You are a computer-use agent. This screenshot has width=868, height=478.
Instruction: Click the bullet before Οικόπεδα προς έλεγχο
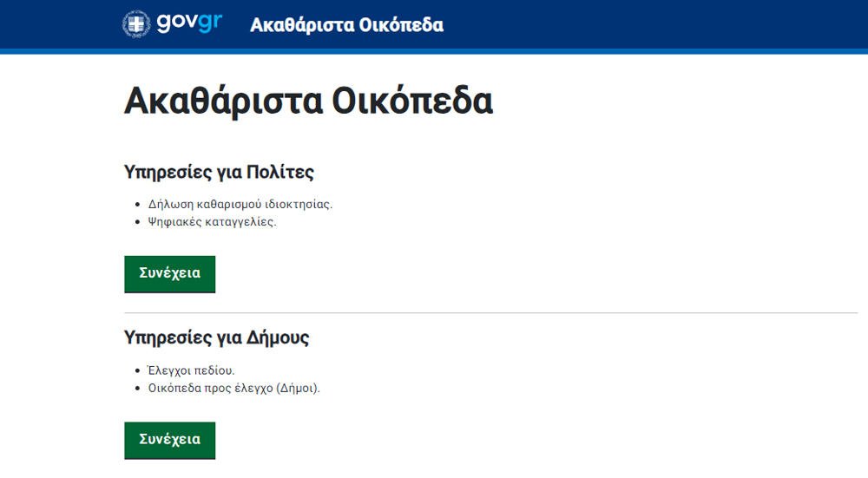(138, 389)
